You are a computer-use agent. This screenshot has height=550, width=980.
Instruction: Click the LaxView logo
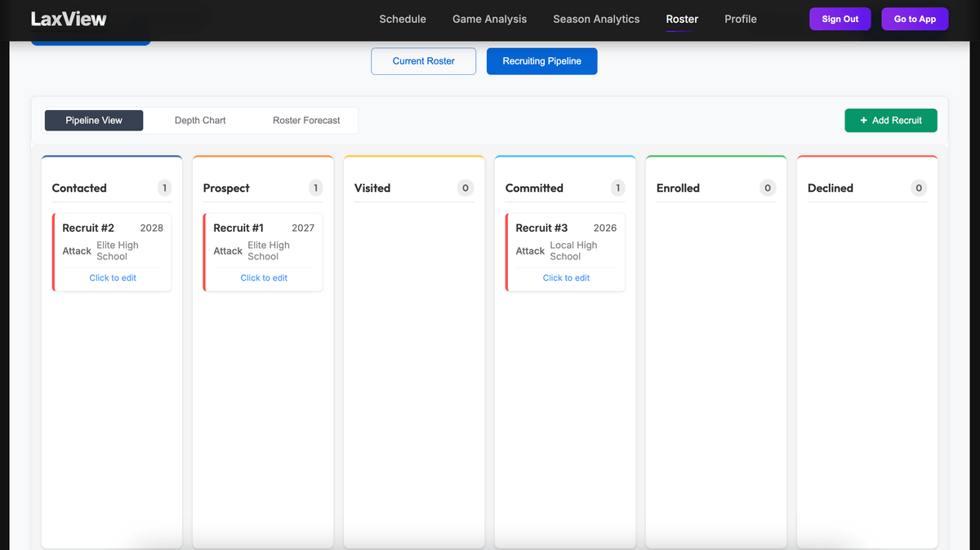pyautogui.click(x=66, y=17)
